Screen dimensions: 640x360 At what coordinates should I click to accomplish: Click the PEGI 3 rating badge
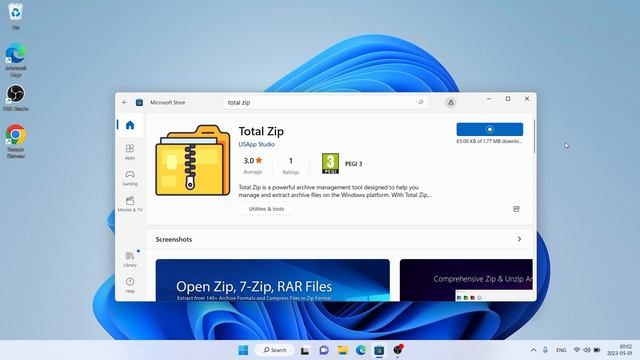tap(330, 164)
